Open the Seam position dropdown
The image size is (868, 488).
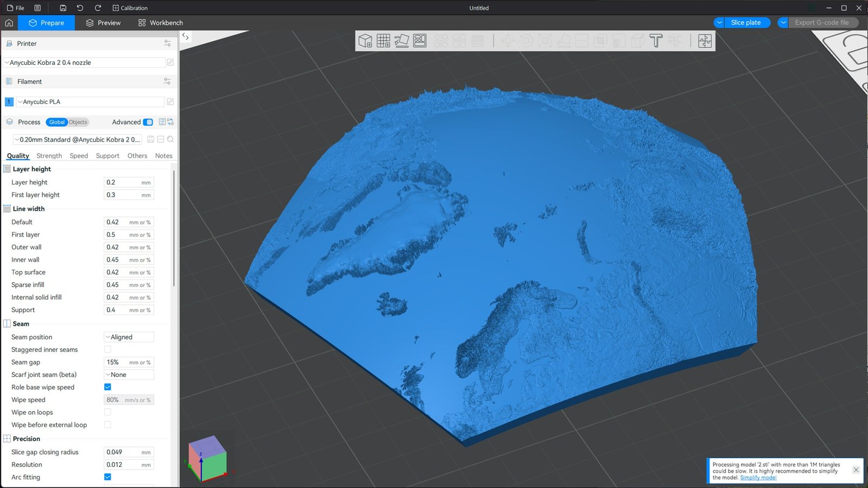click(129, 337)
